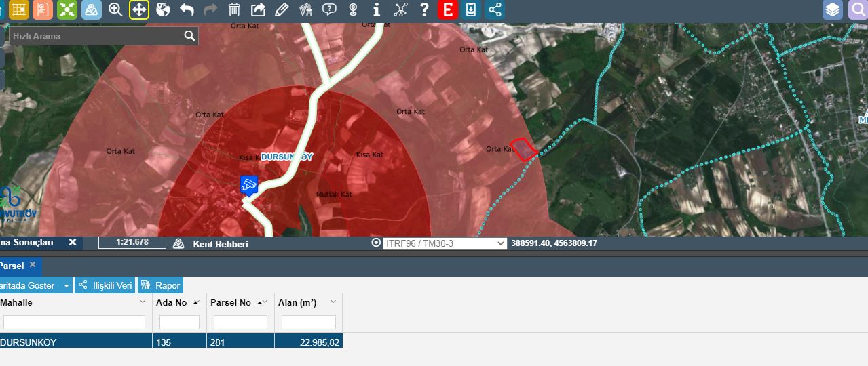Click the export share arrow icon
Screen dimensions: 868x366
(x=258, y=9)
